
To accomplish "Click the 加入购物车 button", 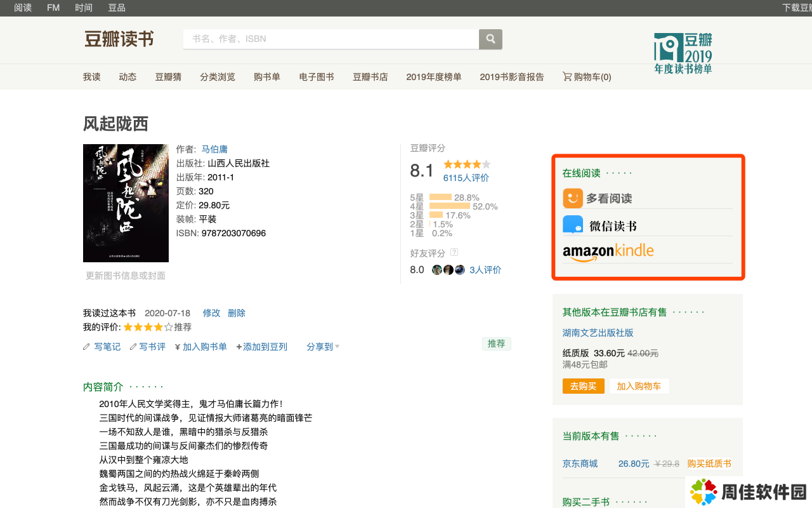I will (639, 386).
